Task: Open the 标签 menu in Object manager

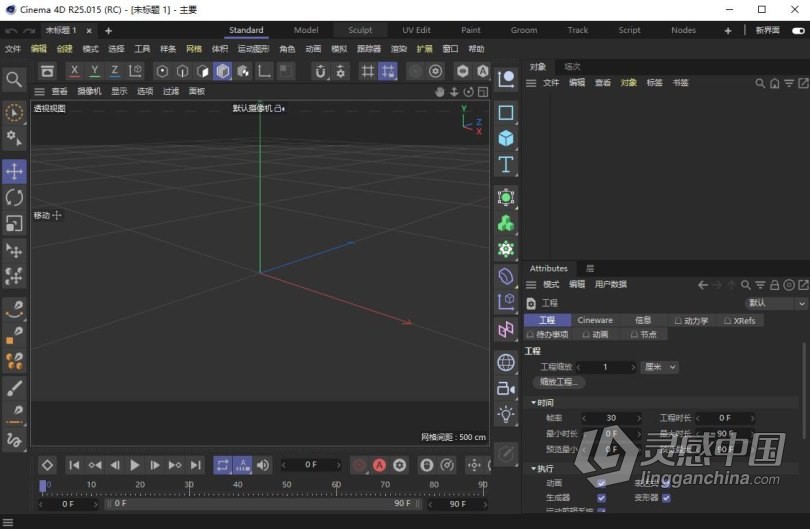Action: [655, 83]
